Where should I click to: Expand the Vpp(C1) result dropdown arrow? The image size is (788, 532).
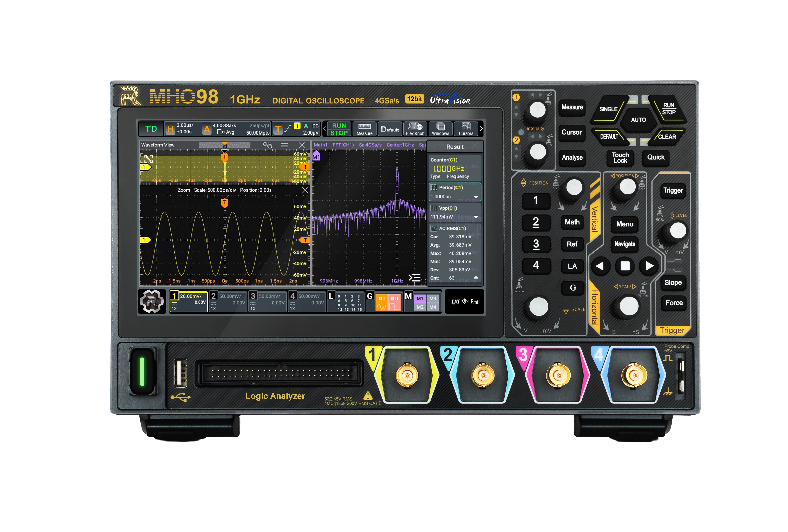point(476,217)
